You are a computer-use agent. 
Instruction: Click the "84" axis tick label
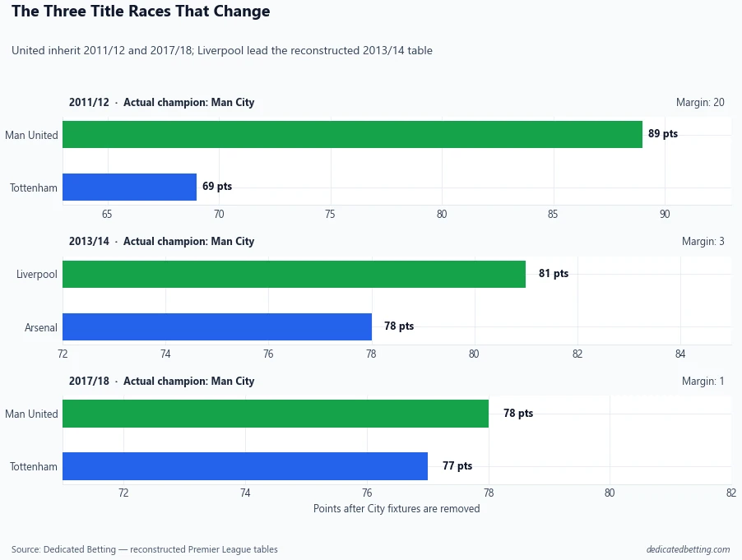click(680, 354)
